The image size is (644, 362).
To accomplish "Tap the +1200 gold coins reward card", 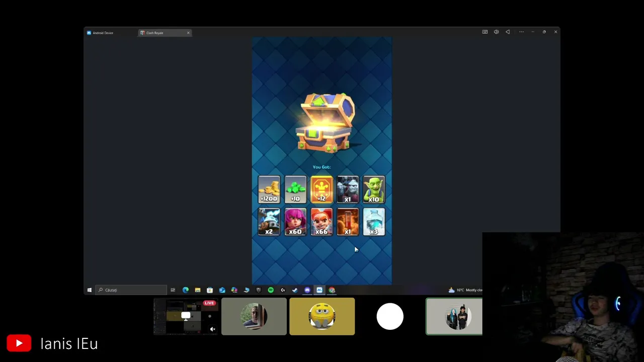I will pyautogui.click(x=269, y=189).
